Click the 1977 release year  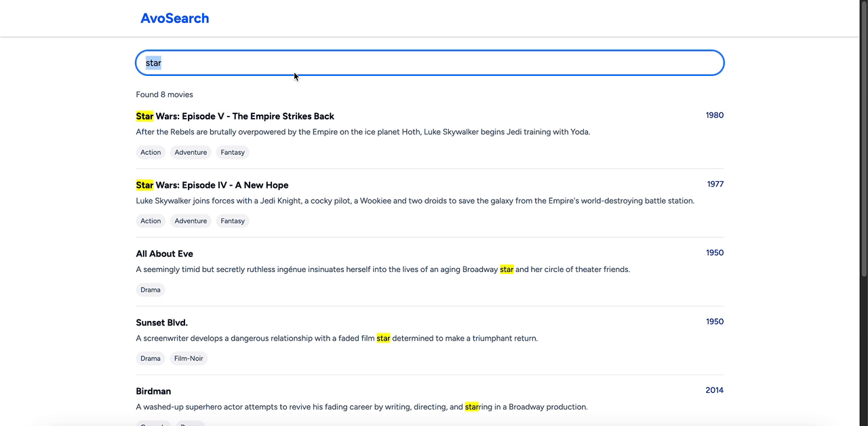(x=715, y=184)
